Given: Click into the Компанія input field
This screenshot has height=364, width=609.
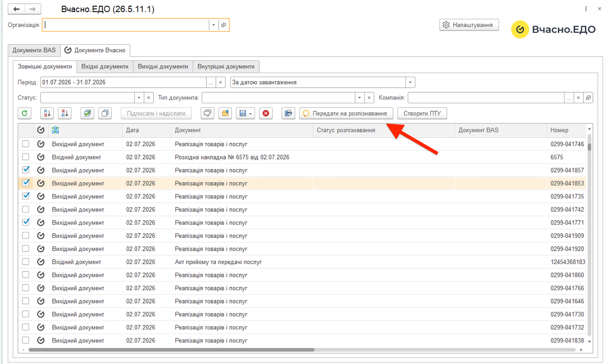Looking at the screenshot, I should pos(486,97).
